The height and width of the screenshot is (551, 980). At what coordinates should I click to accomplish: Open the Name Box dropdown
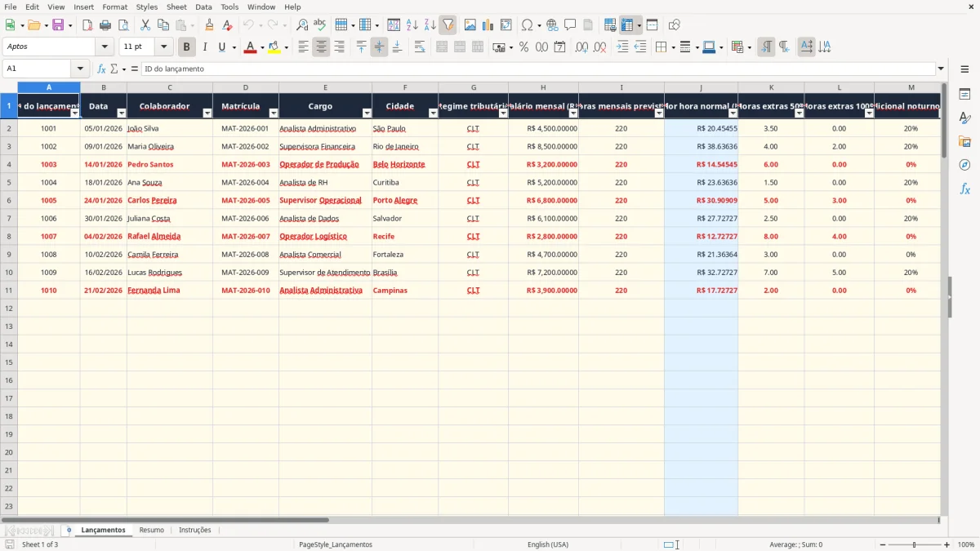80,69
